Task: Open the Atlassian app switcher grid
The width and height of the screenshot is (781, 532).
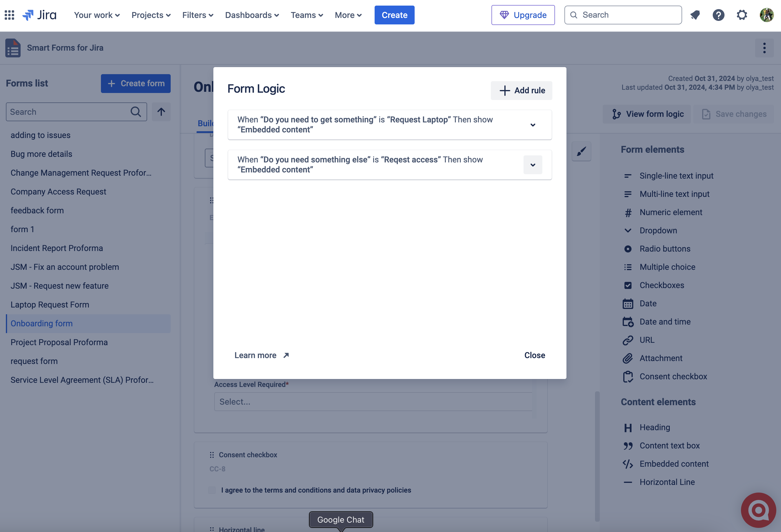Action: click(9, 15)
